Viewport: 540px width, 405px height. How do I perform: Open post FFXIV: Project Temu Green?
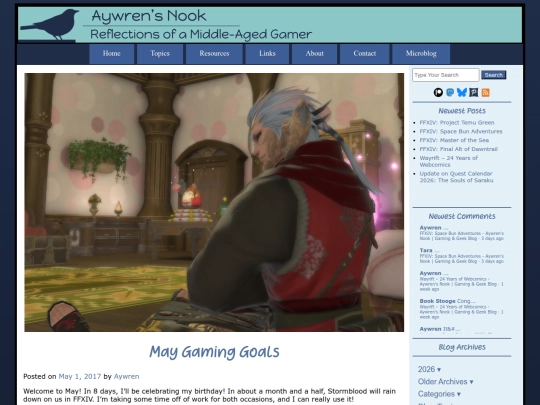pos(457,123)
